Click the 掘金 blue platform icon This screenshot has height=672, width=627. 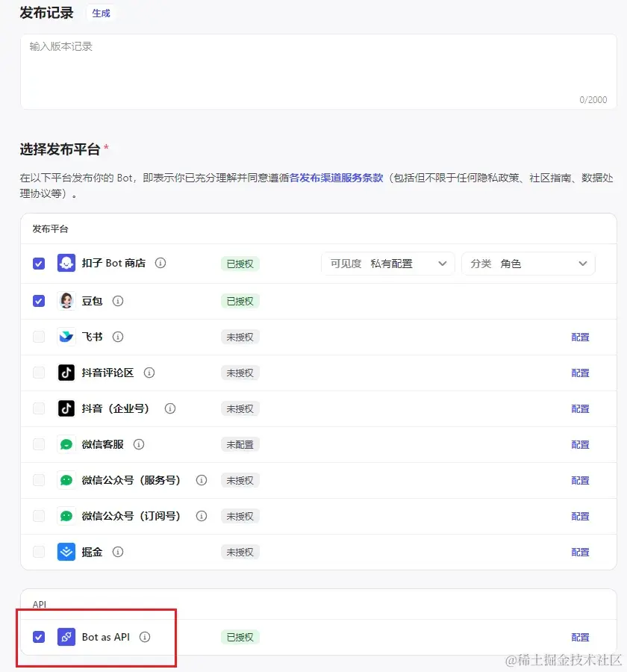[x=66, y=552]
